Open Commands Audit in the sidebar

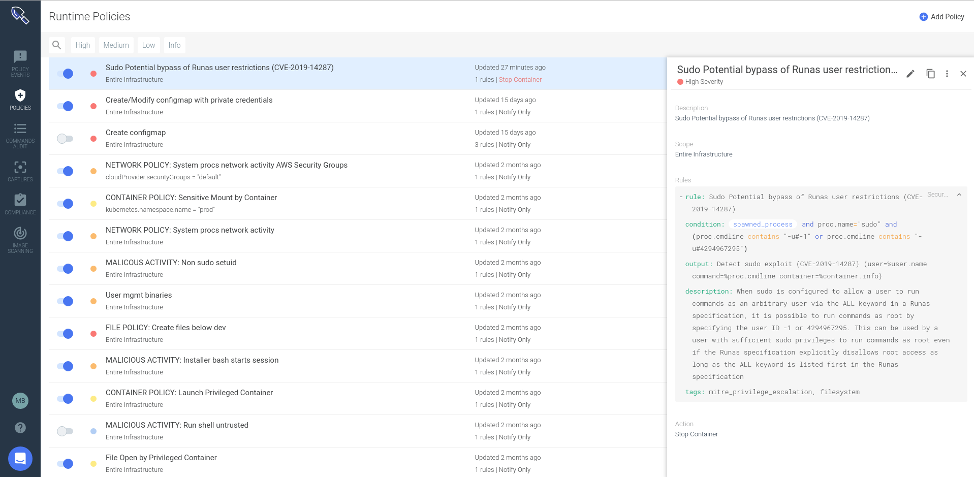pyautogui.click(x=20, y=133)
